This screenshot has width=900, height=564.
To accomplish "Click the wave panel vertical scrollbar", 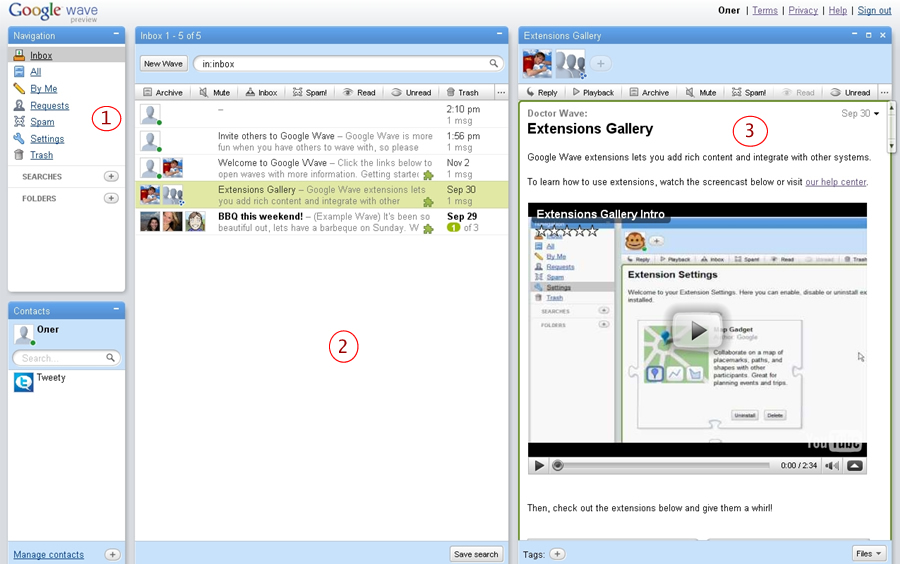I will click(891, 127).
